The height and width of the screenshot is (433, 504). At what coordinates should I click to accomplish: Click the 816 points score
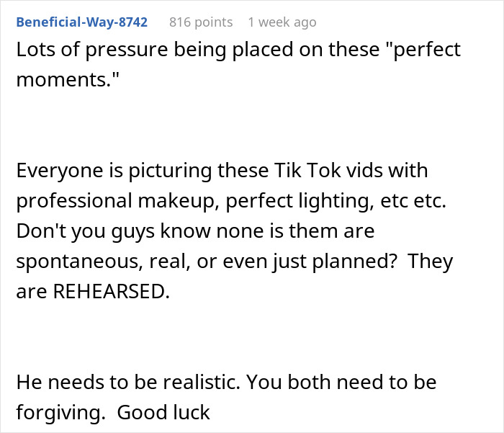click(201, 22)
